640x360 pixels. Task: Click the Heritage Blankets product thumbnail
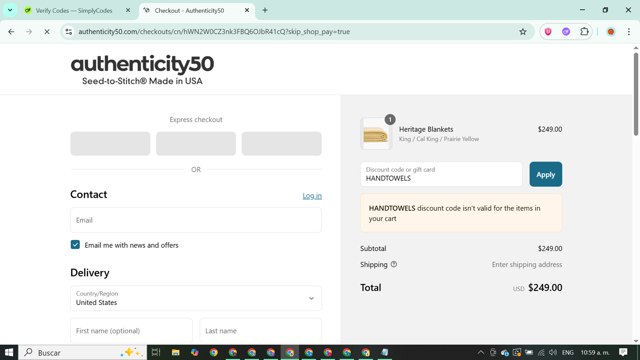click(376, 133)
